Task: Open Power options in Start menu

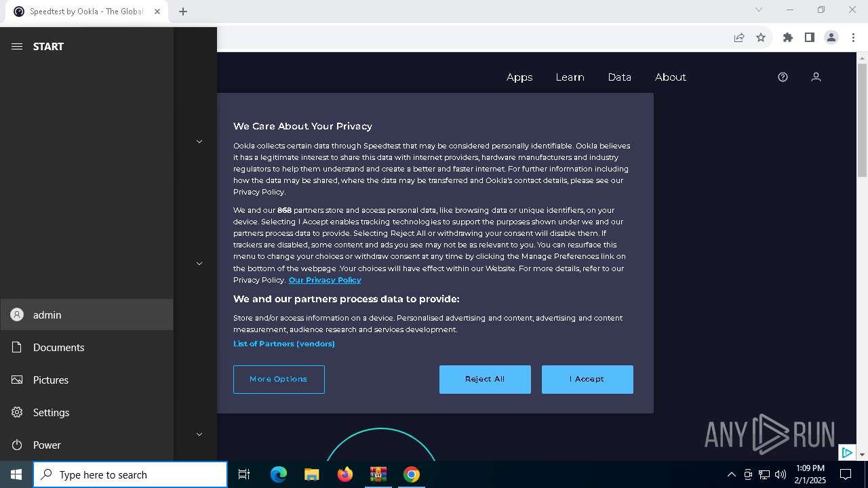Action: (87, 445)
